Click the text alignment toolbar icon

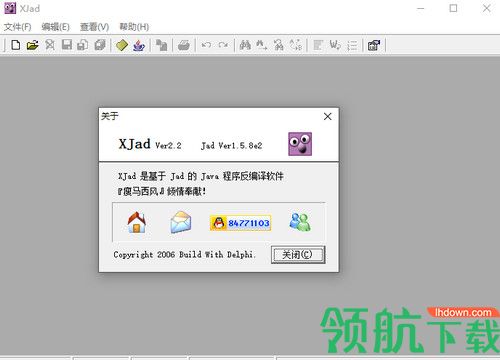(318, 45)
